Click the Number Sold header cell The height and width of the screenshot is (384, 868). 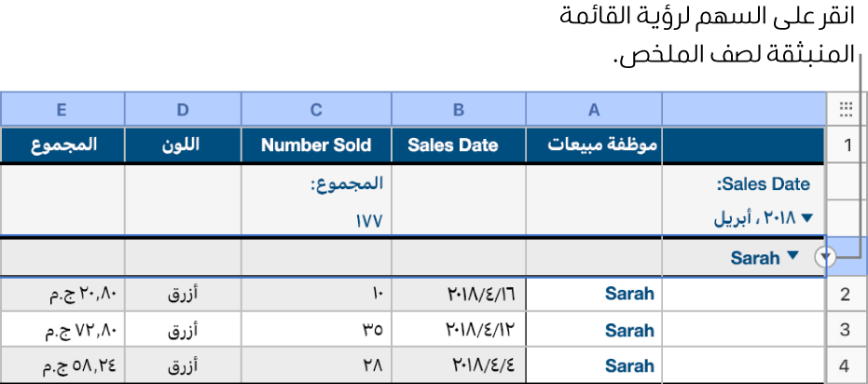pos(316,145)
